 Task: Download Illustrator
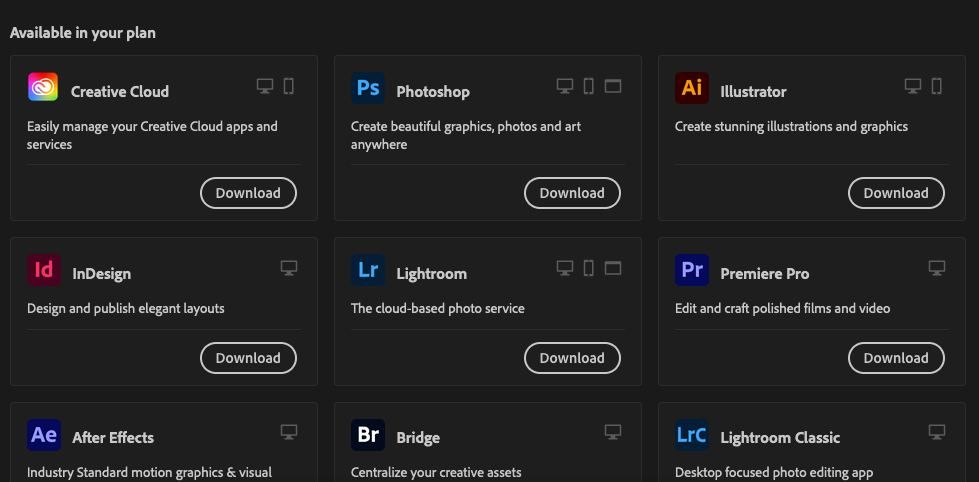point(896,193)
